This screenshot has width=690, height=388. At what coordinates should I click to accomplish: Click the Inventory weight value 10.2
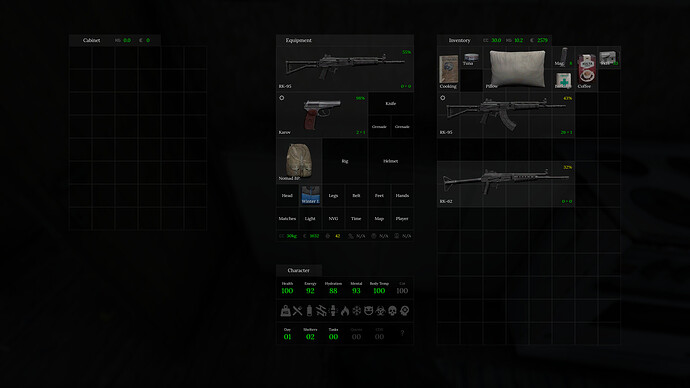pos(518,40)
